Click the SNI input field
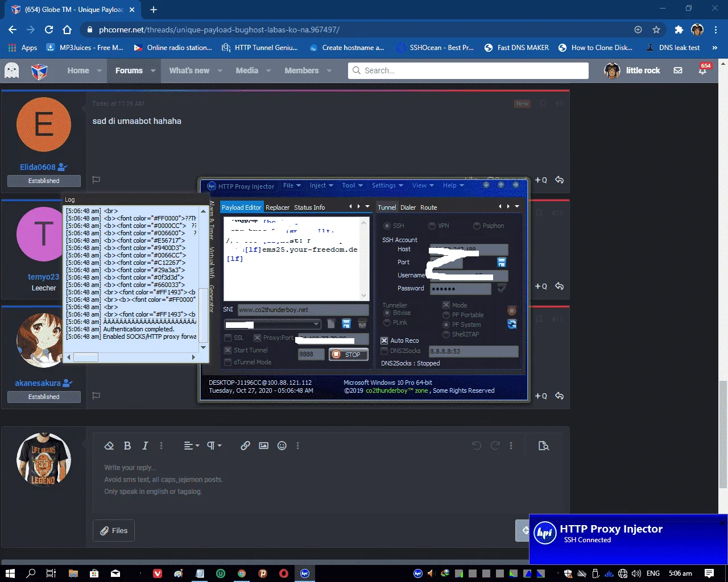Screen dimensions: 728x582 (304, 310)
